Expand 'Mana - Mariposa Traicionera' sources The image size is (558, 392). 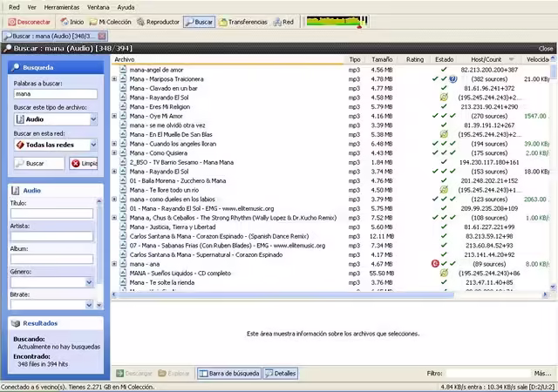[x=114, y=79]
